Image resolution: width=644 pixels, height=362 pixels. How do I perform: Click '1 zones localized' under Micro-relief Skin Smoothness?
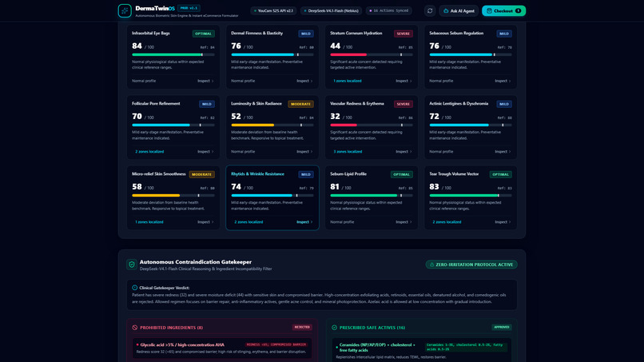(x=149, y=222)
